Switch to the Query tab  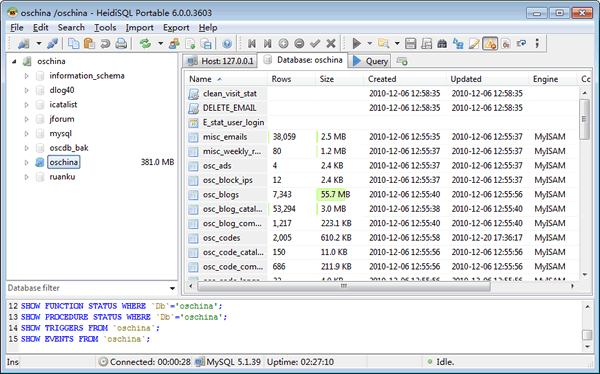tap(370, 61)
